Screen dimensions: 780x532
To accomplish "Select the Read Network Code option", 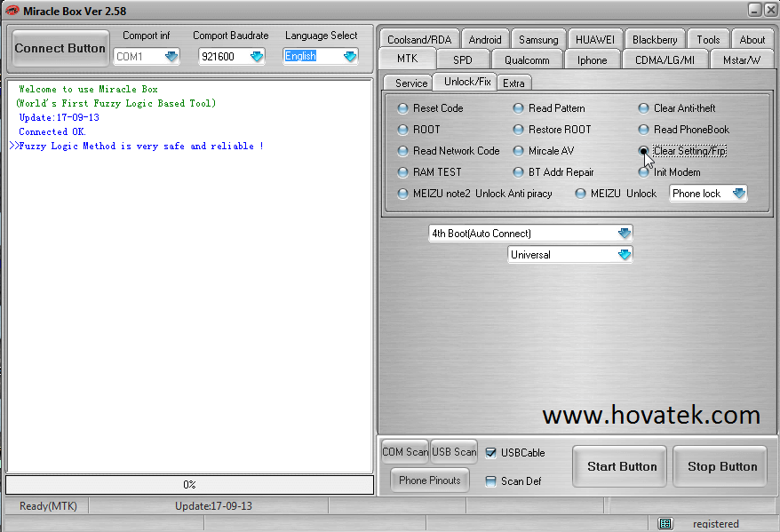I will coord(449,151).
